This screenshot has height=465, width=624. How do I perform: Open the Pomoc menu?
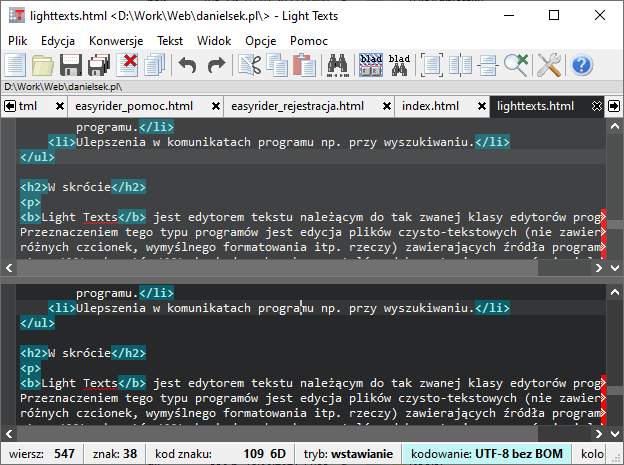click(309, 41)
